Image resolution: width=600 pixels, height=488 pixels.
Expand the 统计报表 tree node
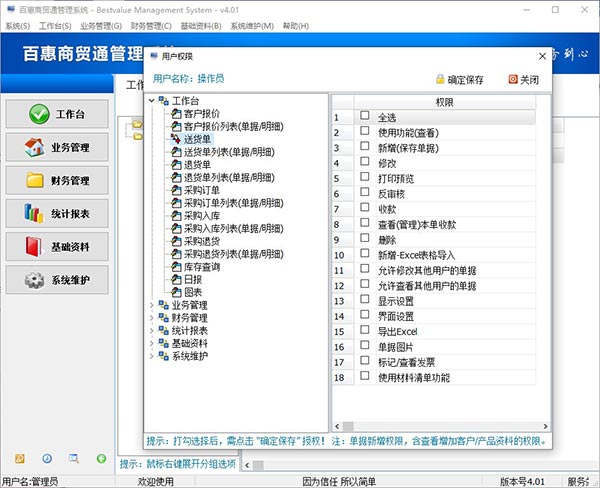coord(152,331)
